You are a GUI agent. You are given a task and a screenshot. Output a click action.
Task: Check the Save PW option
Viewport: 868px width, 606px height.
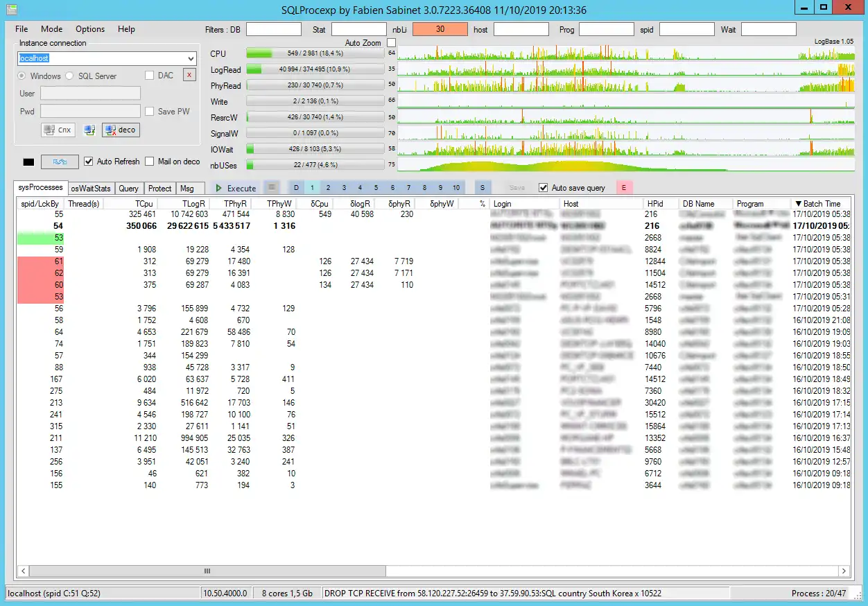tap(149, 112)
